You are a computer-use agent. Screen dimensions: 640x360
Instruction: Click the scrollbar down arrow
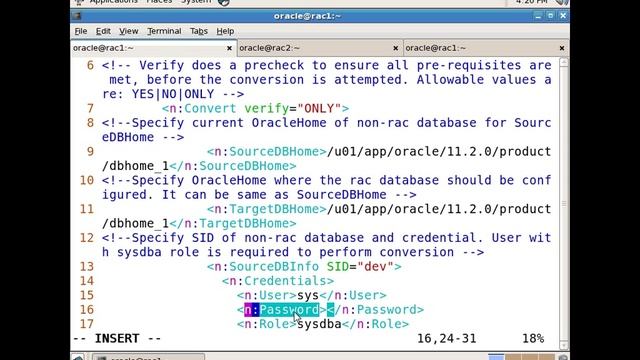[564, 345]
